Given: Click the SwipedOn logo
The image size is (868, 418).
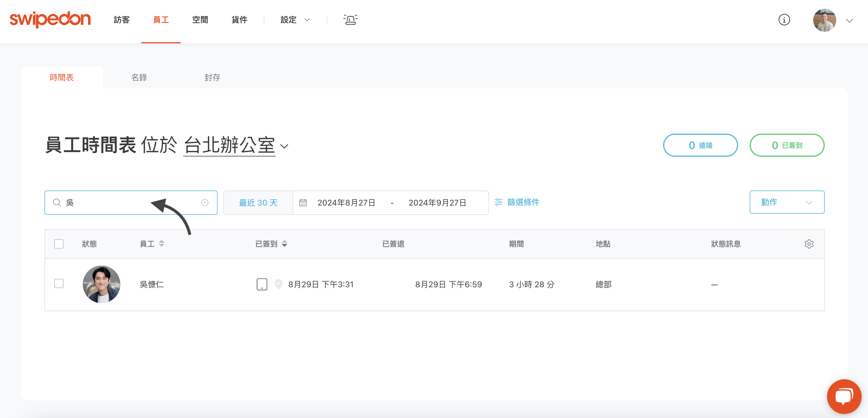Looking at the screenshot, I should pyautogui.click(x=50, y=19).
